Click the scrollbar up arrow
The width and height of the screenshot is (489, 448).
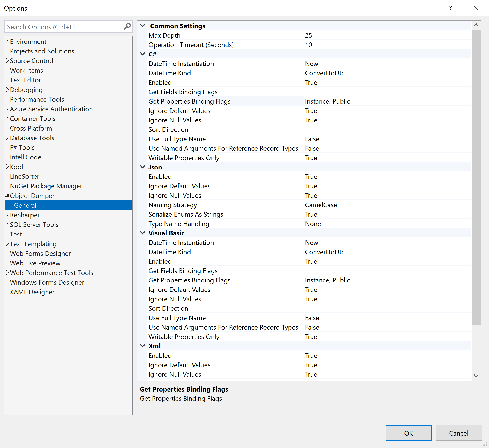[476, 25]
